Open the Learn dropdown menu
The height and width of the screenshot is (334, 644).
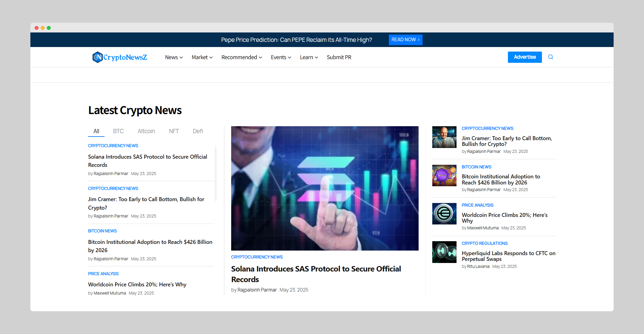[309, 57]
